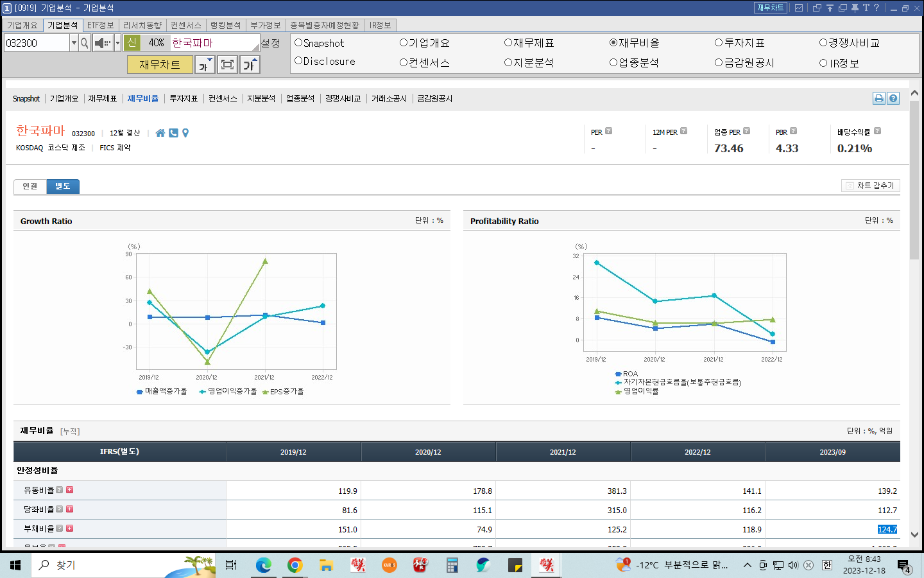Open the 투자지표 link in the page navigation
924x578 pixels.
click(184, 98)
